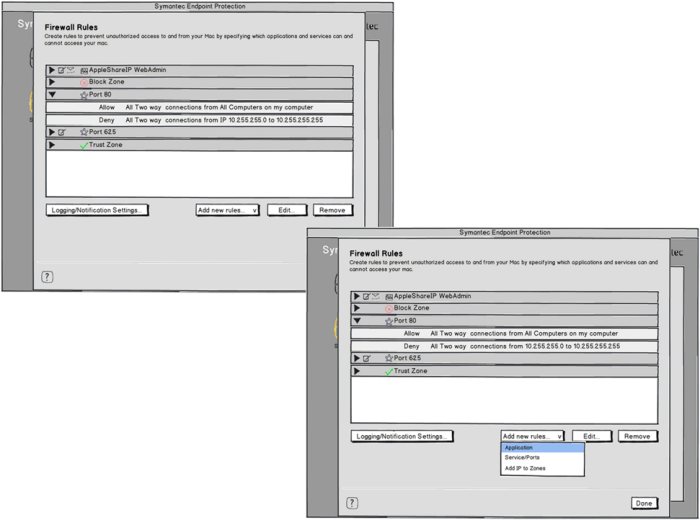This screenshot has width=700, height=520.
Task: Click edit icon on Port 625 row, back window
Action: pyautogui.click(x=62, y=132)
